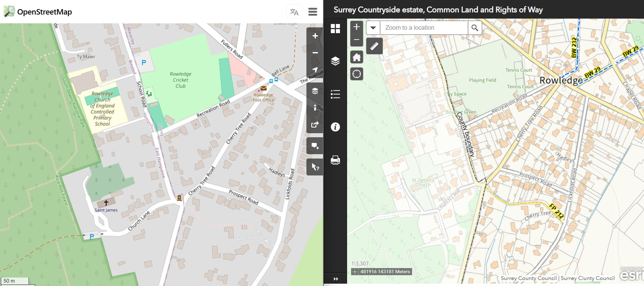
Task: Zoom in on the OpenStreetMap map
Action: tap(315, 36)
